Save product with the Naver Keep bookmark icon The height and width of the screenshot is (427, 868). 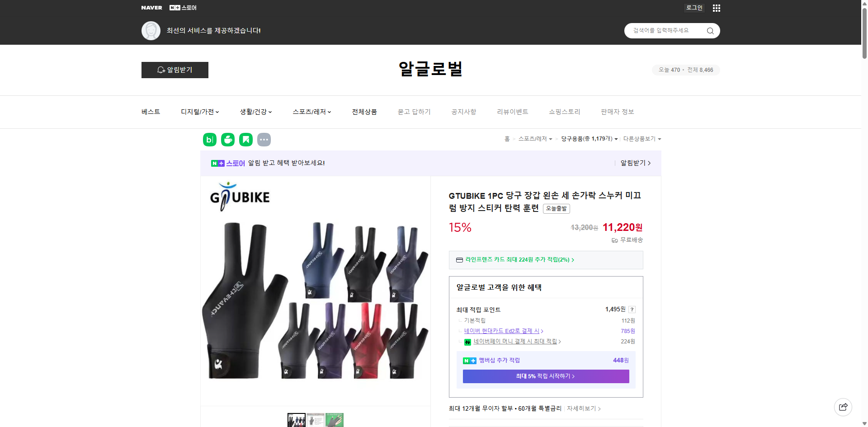245,140
